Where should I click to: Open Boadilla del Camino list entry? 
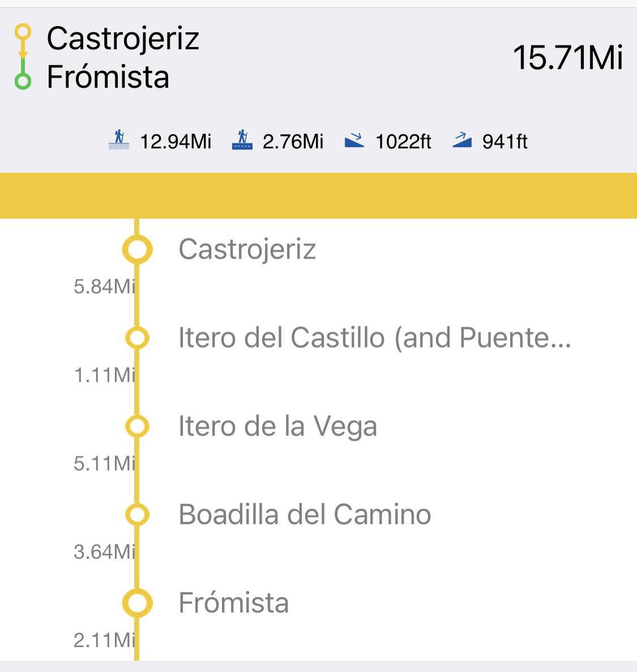coord(305,515)
